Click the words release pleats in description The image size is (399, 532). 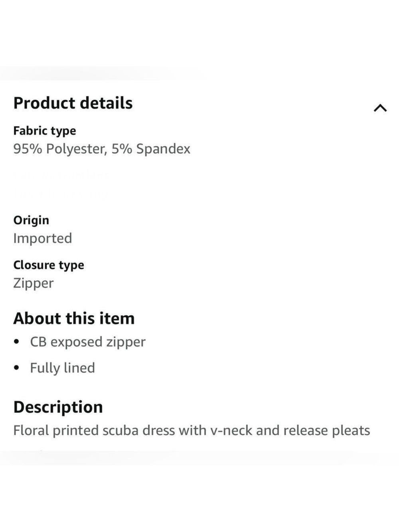tap(327, 431)
